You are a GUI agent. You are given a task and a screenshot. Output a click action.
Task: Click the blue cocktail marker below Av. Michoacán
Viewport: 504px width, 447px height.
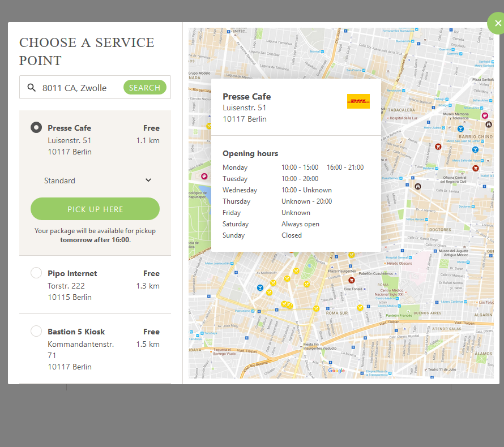[x=260, y=287]
